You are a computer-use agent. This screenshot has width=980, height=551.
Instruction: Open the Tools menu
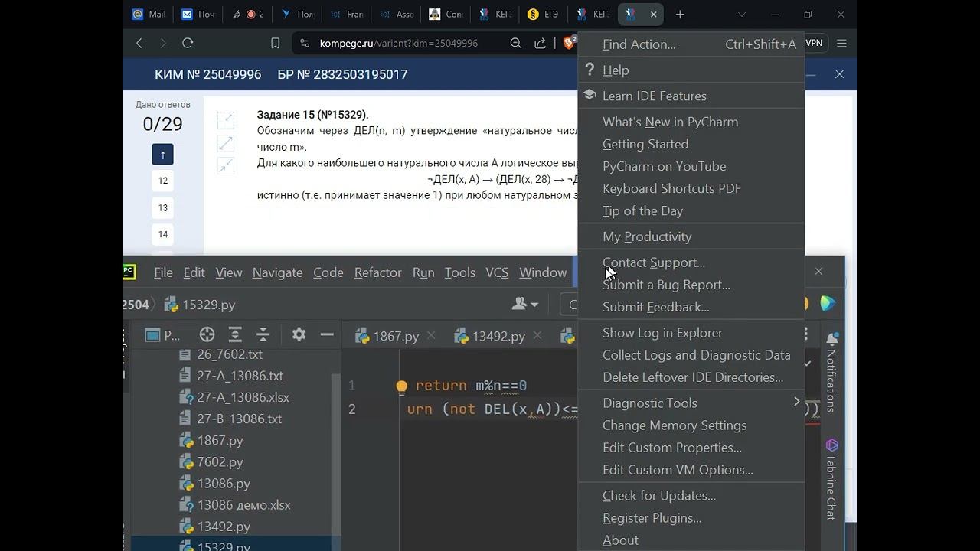click(460, 272)
